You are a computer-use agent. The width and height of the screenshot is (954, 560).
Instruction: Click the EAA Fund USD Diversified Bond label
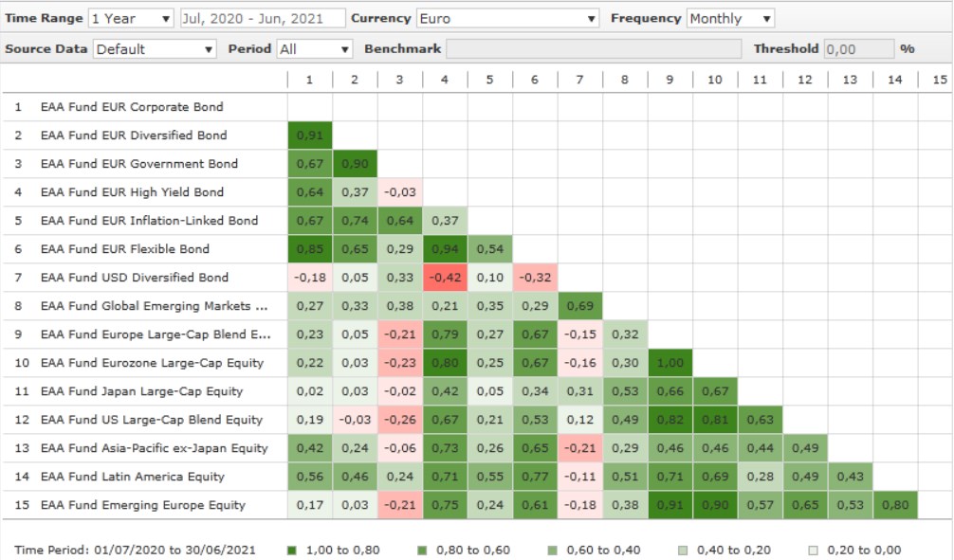pyautogui.click(x=134, y=278)
